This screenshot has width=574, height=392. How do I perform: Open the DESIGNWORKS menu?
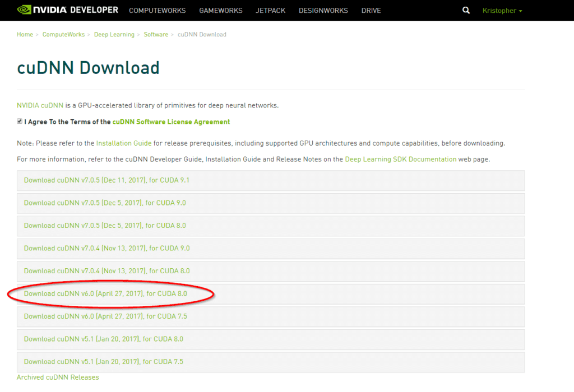323,11
